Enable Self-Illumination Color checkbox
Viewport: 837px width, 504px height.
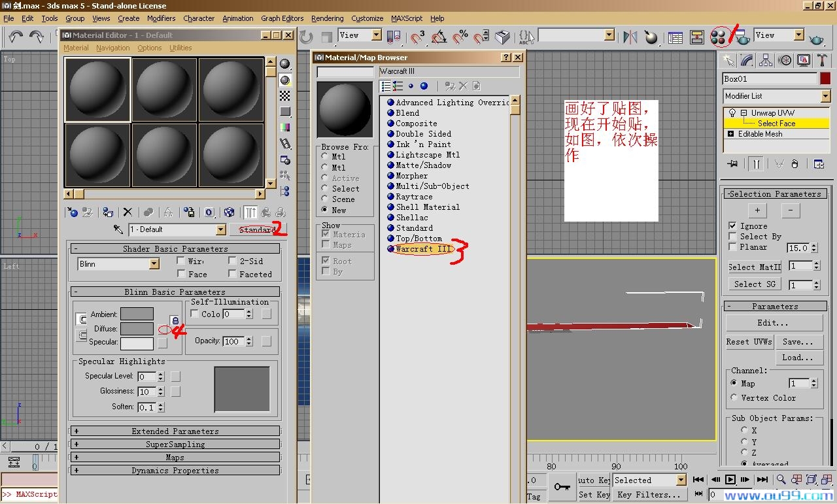pyautogui.click(x=194, y=314)
